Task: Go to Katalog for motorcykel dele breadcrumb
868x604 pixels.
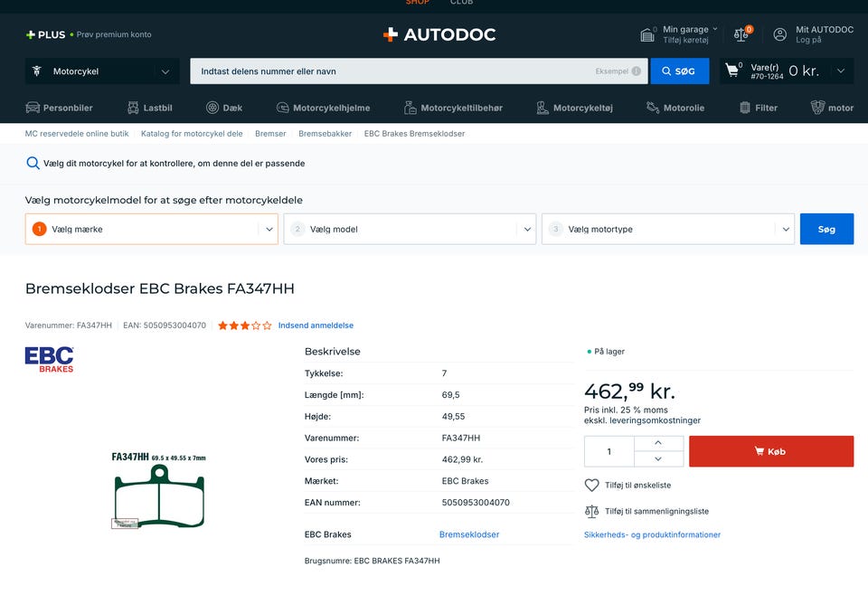Action: [x=192, y=134]
